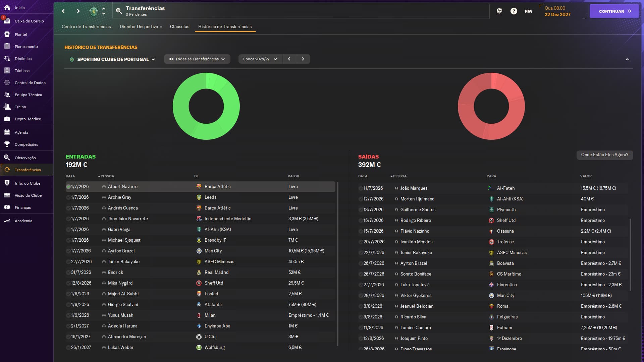The width and height of the screenshot is (644, 362).
Task: Open Caixa de Correio inbox icon
Action: [7, 21]
